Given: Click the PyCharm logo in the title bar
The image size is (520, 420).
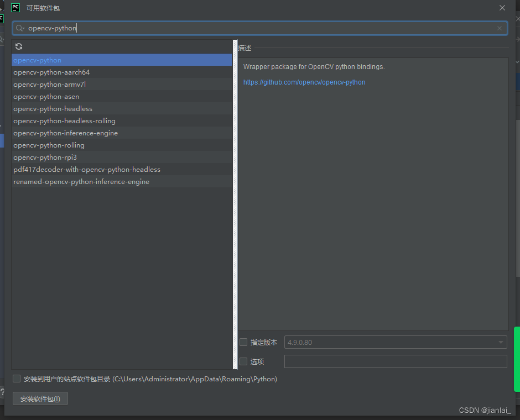Looking at the screenshot, I should point(15,8).
